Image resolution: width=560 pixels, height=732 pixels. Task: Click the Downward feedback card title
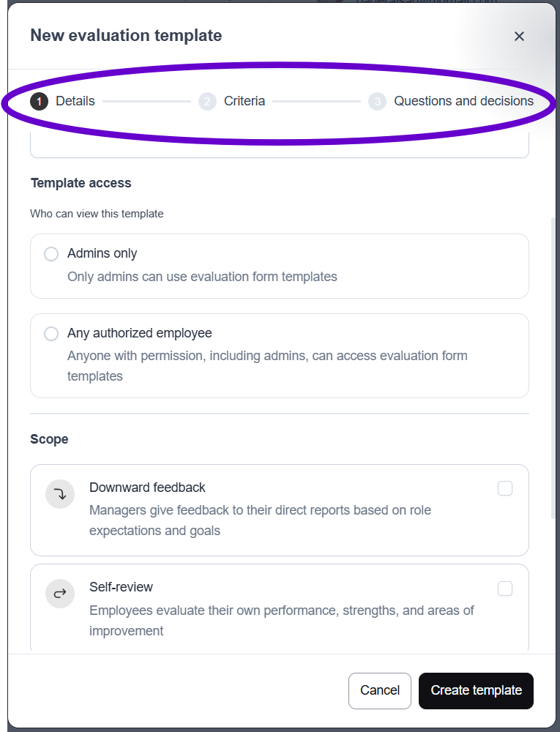[147, 488]
